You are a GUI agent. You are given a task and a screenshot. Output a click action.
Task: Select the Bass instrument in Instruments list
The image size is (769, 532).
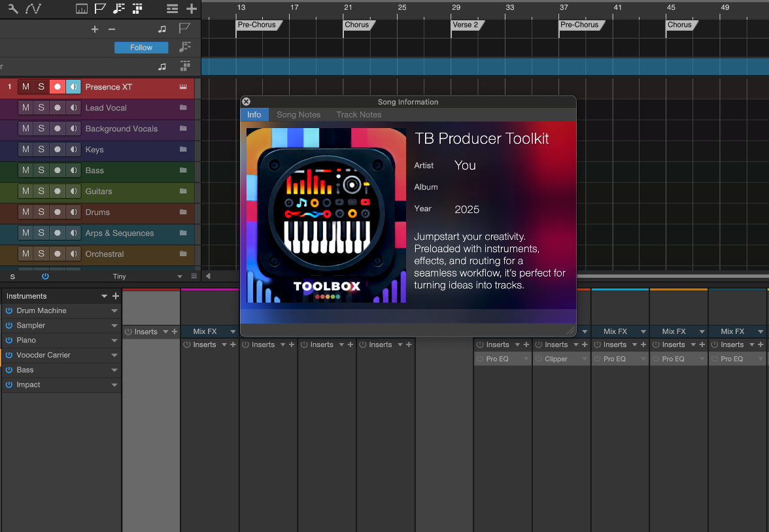click(x=61, y=370)
